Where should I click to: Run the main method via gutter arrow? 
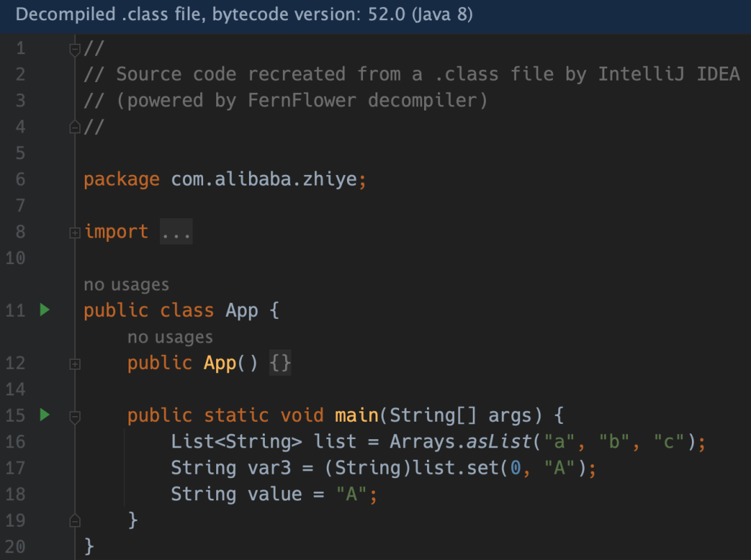pyautogui.click(x=45, y=415)
